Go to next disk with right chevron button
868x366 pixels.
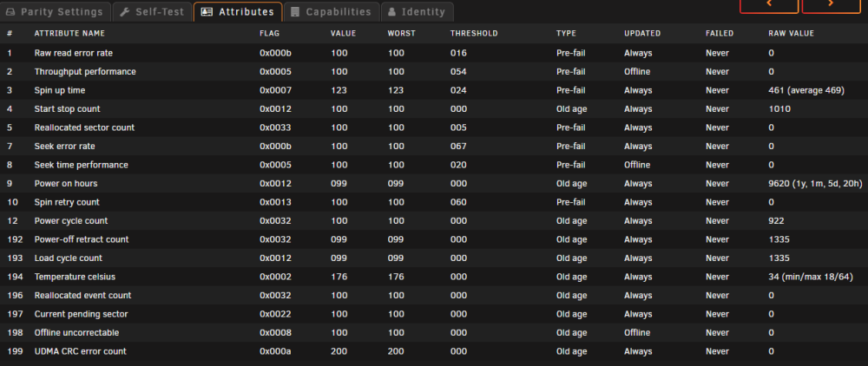coord(831,5)
